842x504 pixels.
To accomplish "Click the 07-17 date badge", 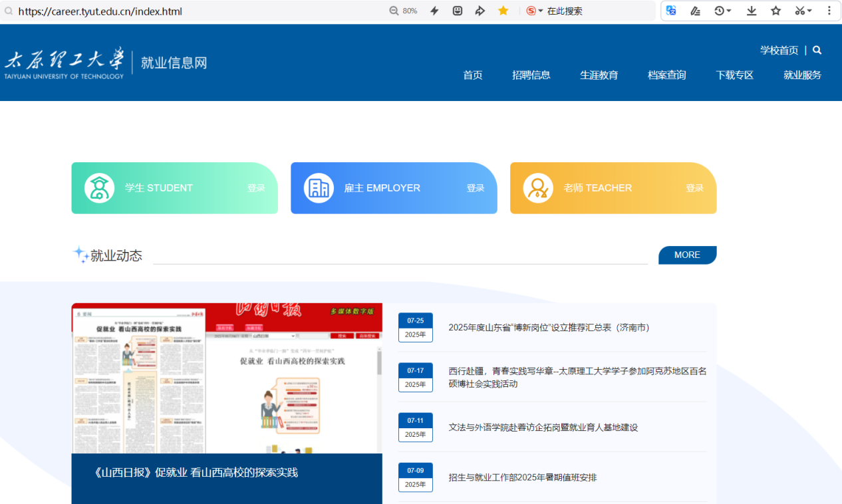I will [x=416, y=378].
